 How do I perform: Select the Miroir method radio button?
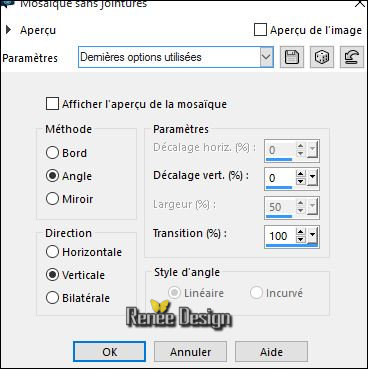(52, 199)
